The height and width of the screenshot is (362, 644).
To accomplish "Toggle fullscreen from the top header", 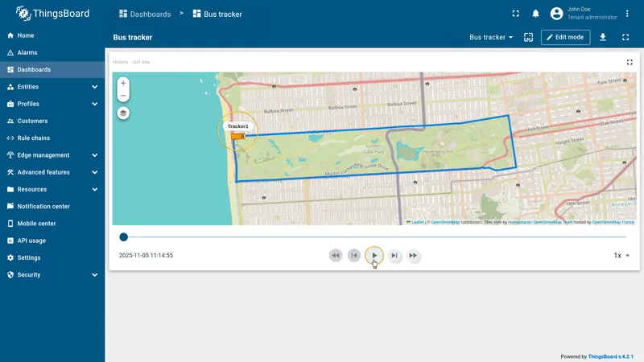I will coord(515,14).
